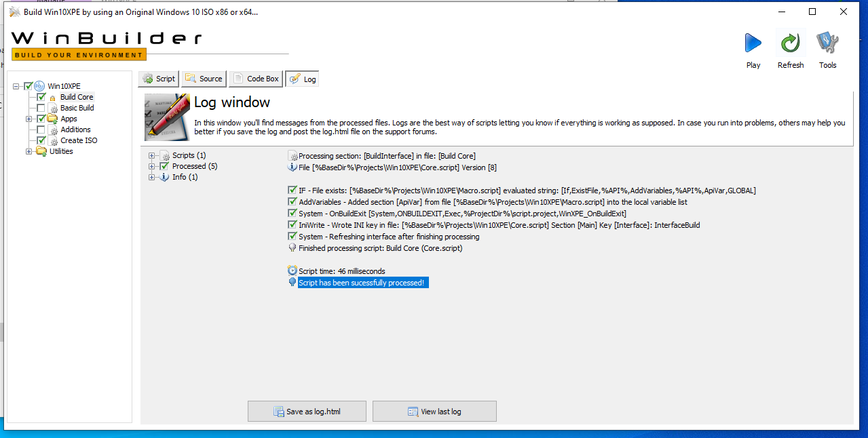The image size is (868, 438).
Task: Maximize the WinBuilder window
Action: coord(812,12)
